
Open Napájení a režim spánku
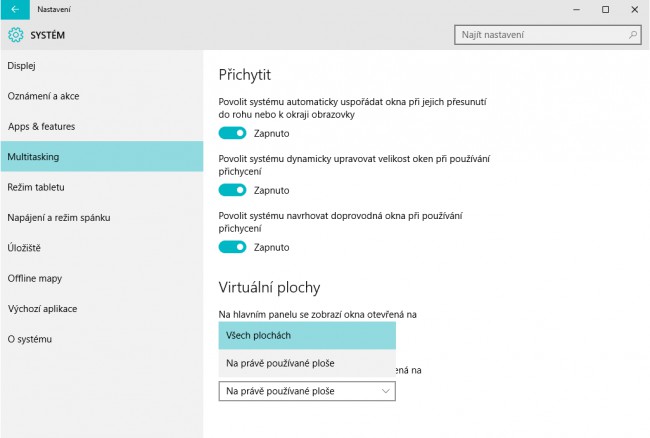pyautogui.click(x=59, y=217)
